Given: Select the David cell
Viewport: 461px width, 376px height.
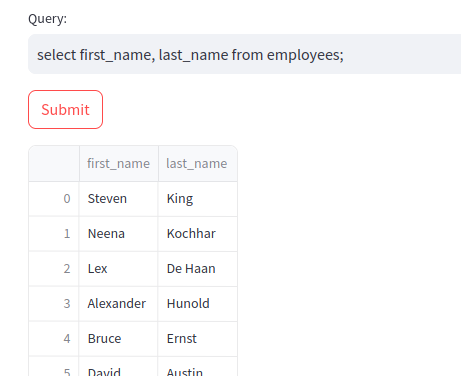Looking at the screenshot, I should pos(119,367).
